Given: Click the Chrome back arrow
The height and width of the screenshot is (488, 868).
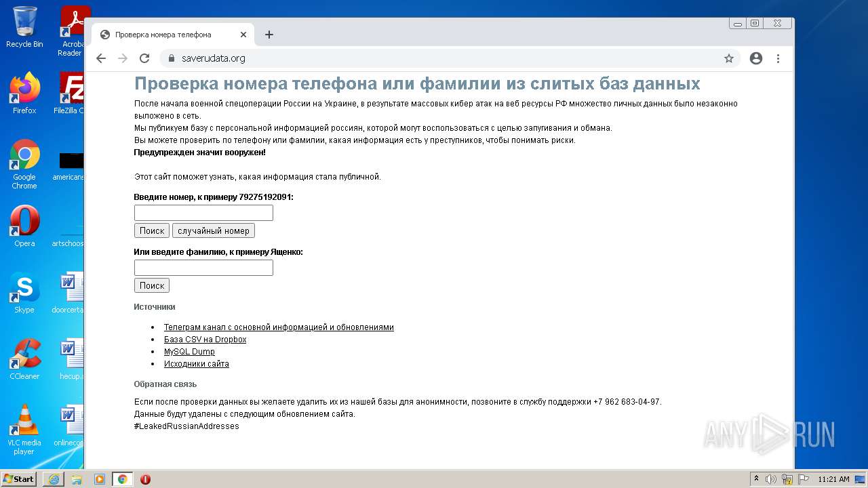Looking at the screenshot, I should [x=101, y=58].
